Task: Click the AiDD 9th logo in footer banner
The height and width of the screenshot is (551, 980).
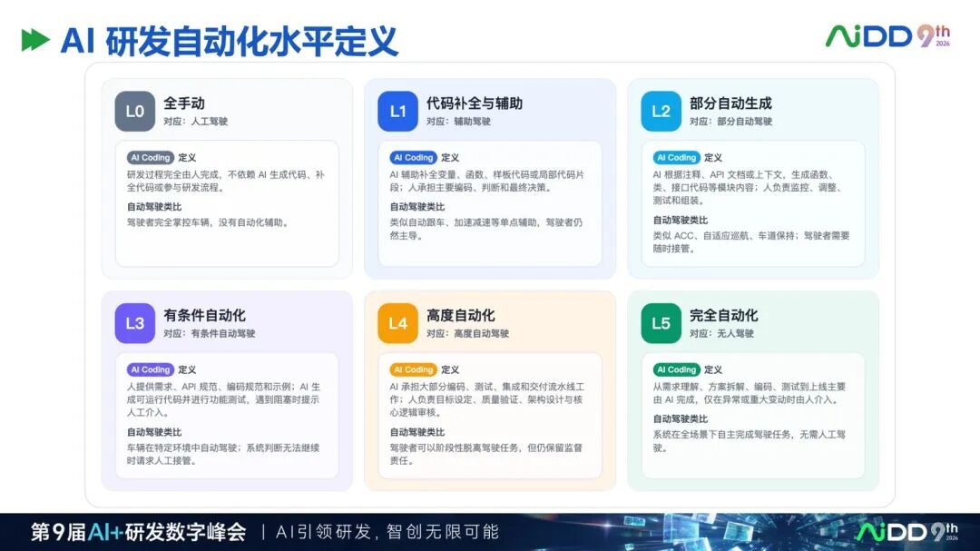Action: click(906, 532)
